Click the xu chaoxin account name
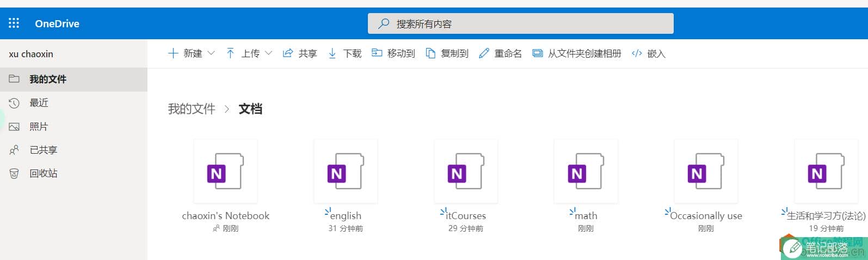868x260 pixels. point(31,54)
